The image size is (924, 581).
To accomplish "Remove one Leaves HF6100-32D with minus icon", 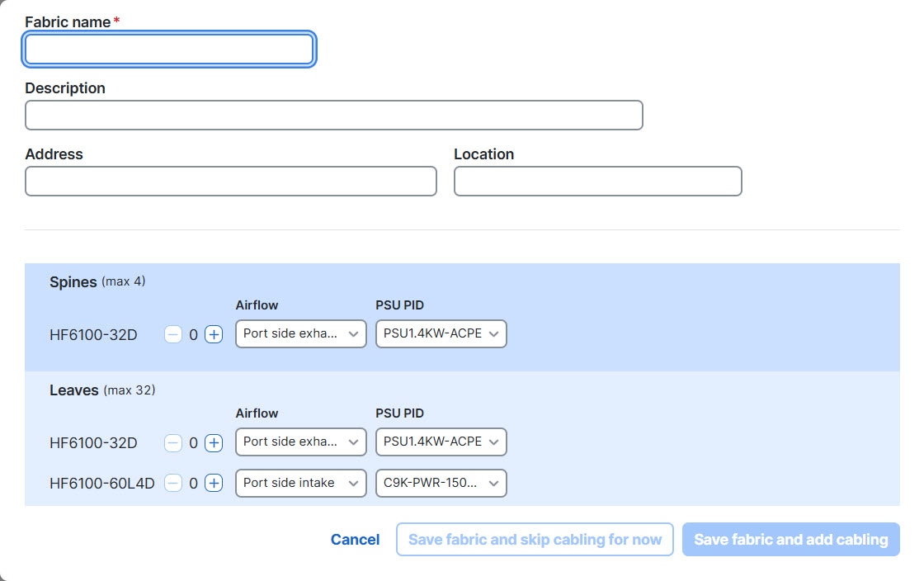I will (172, 442).
